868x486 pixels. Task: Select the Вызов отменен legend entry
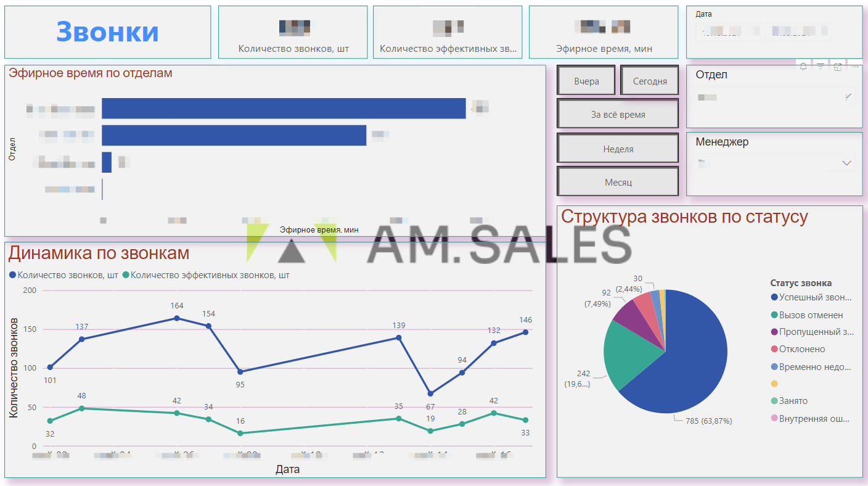point(807,315)
